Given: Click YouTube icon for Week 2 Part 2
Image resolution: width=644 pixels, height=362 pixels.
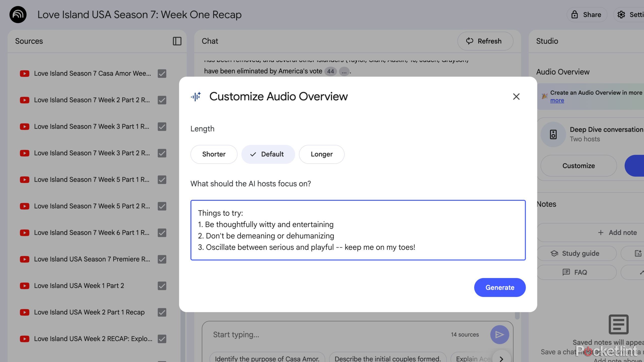Looking at the screenshot, I should tap(24, 100).
